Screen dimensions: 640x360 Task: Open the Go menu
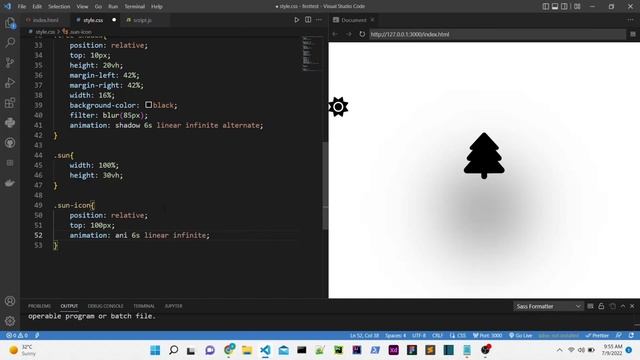click(x=98, y=7)
